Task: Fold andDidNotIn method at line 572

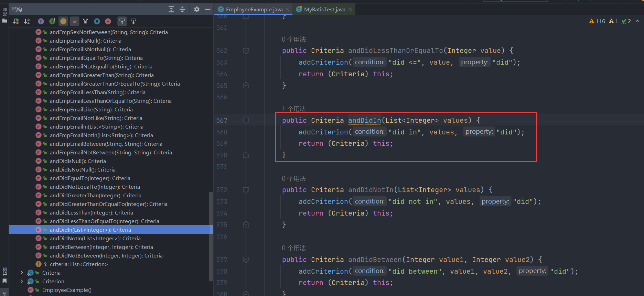Action: (x=246, y=190)
